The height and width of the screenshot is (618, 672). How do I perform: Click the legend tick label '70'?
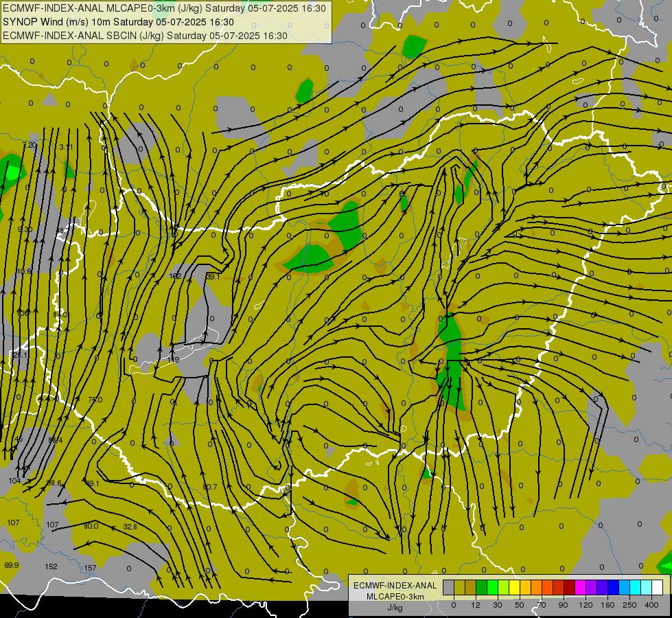tap(542, 605)
